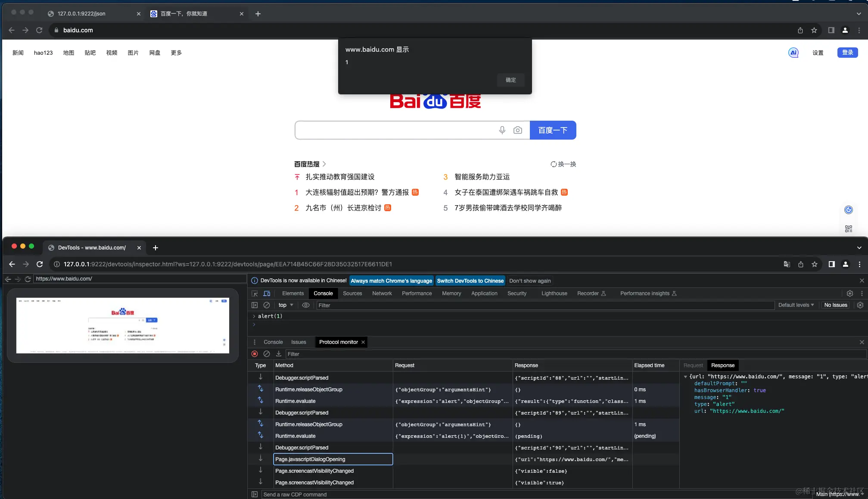
Task: Click the translate icon in DevTools window toolbar
Action: click(787, 264)
